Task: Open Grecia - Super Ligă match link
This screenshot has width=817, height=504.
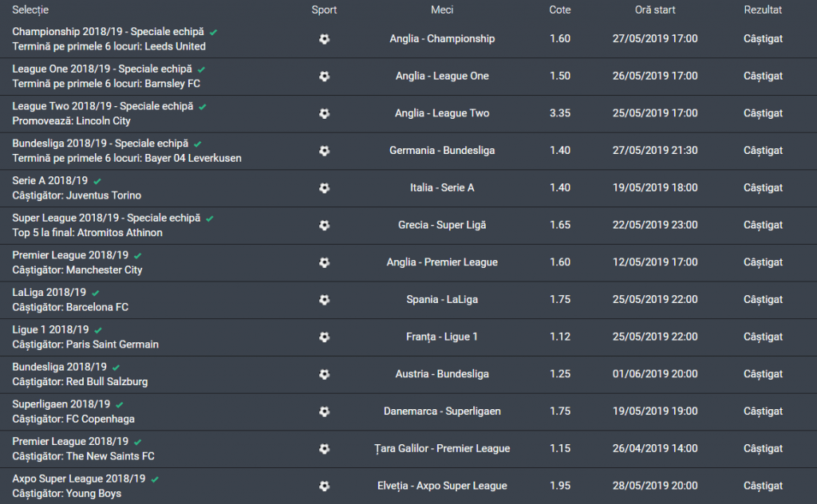Action: (442, 225)
